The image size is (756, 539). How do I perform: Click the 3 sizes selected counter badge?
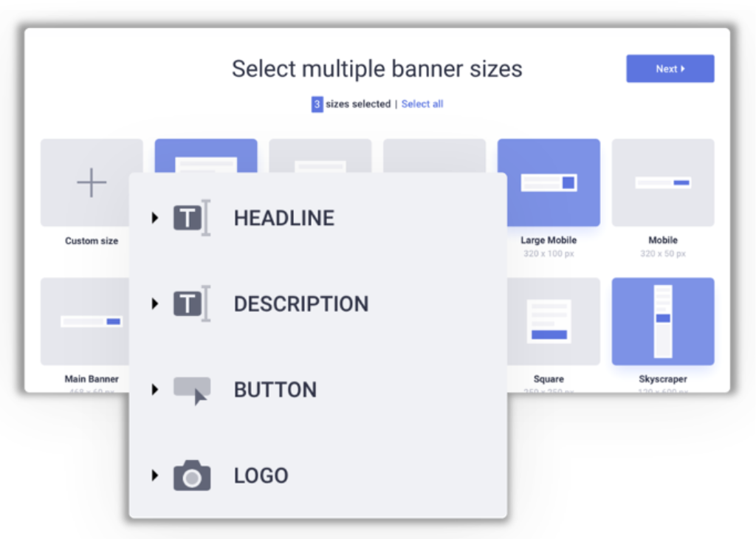[x=317, y=104]
